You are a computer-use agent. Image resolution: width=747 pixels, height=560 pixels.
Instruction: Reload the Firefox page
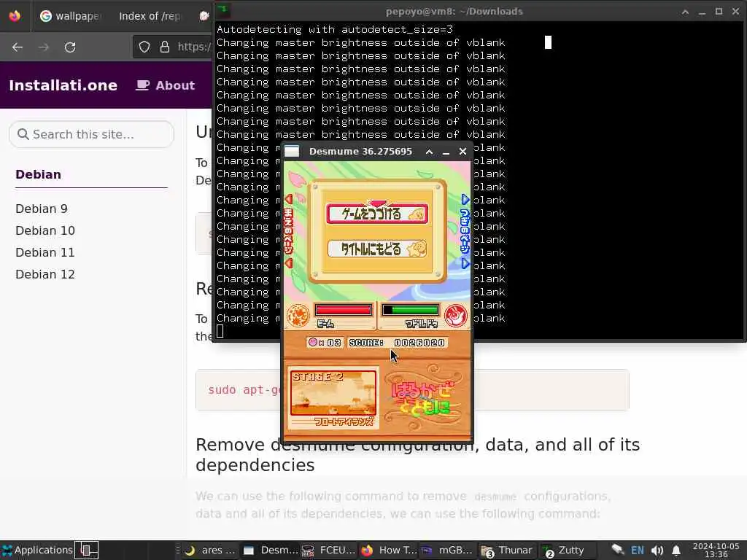pos(70,47)
